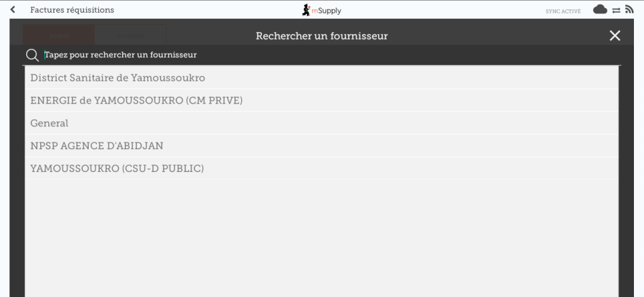Click the Rechercher un fournisseur dialog title

322,36
